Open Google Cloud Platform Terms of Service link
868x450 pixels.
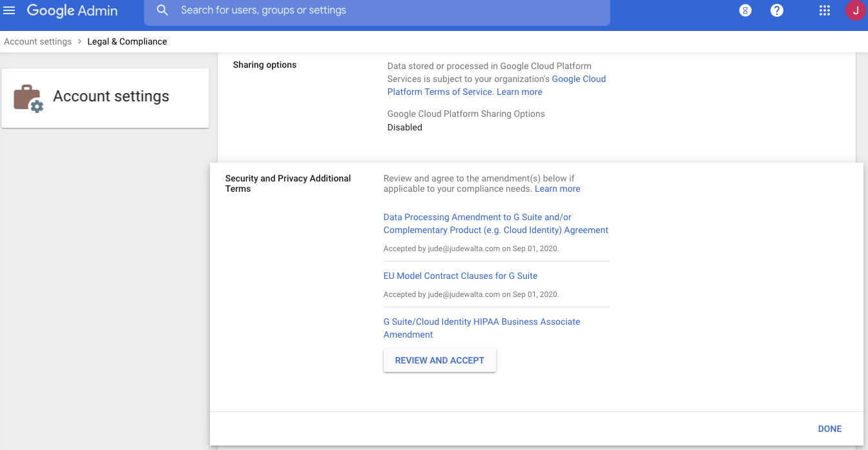497,85
